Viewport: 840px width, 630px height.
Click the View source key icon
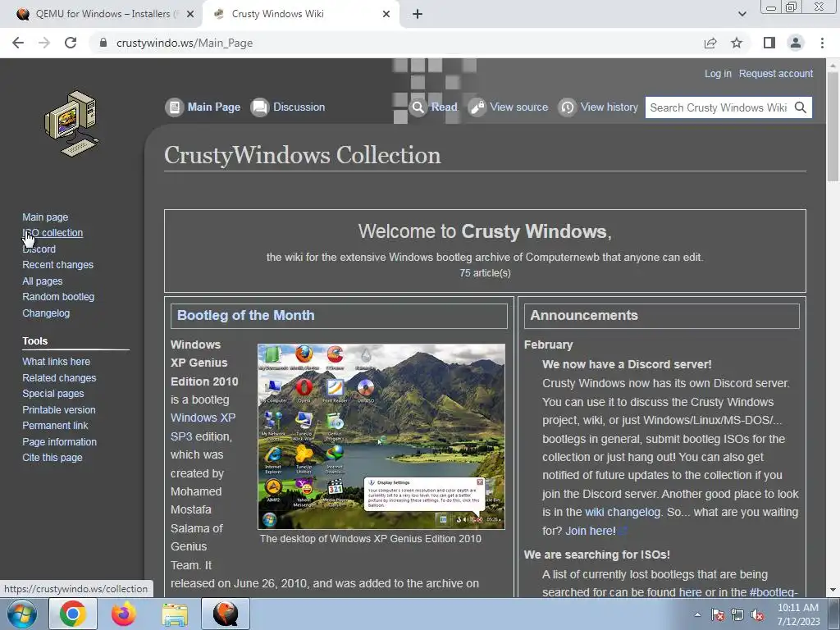[477, 107]
